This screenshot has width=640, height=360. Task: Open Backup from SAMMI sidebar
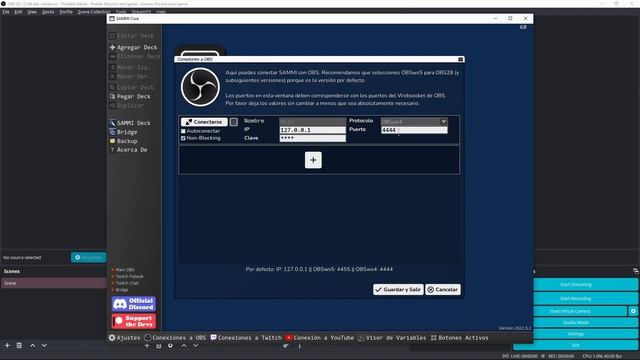123,141
